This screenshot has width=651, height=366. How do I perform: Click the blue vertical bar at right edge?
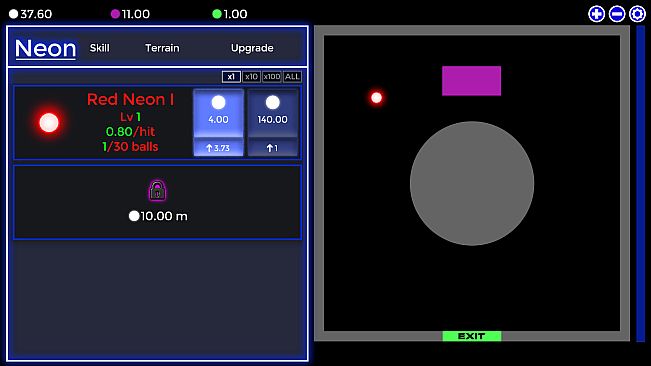point(641,183)
